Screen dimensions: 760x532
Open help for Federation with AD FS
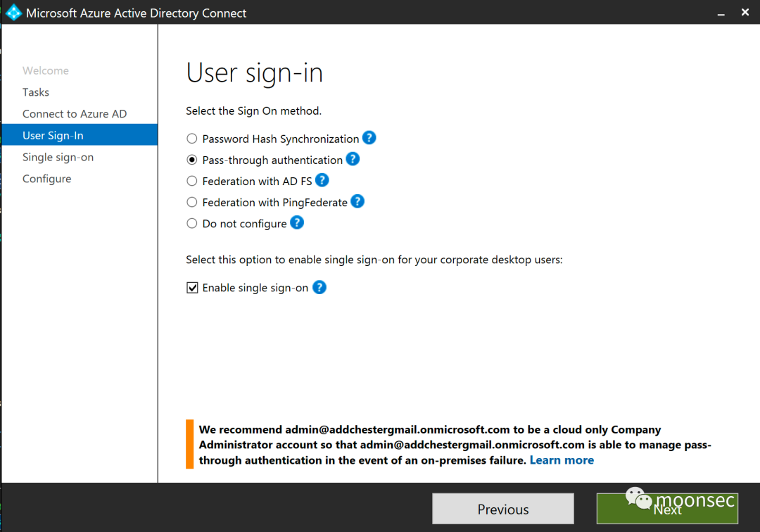(x=322, y=180)
